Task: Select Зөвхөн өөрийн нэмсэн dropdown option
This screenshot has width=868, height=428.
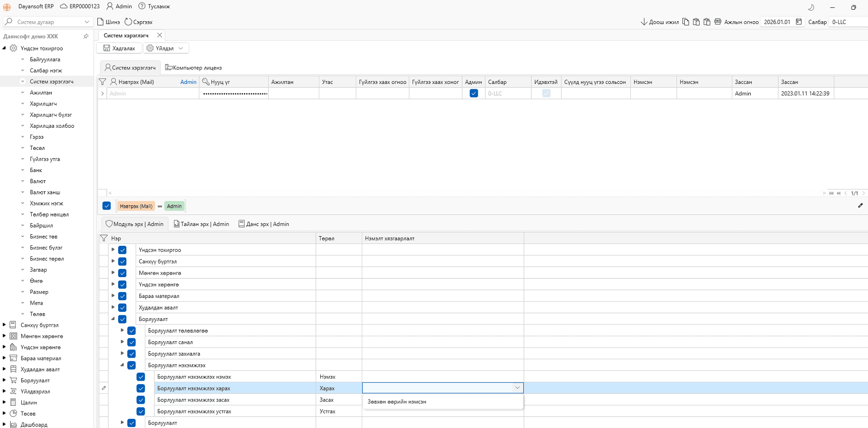Action: 397,401
